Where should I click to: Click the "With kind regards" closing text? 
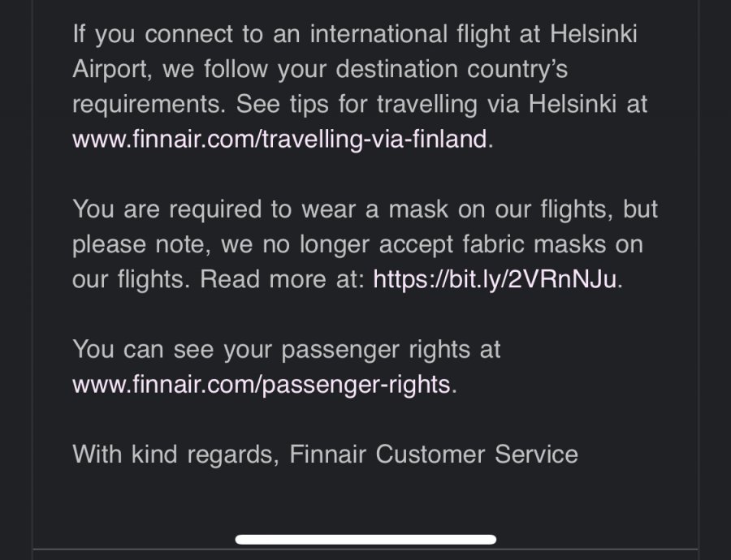[175, 454]
